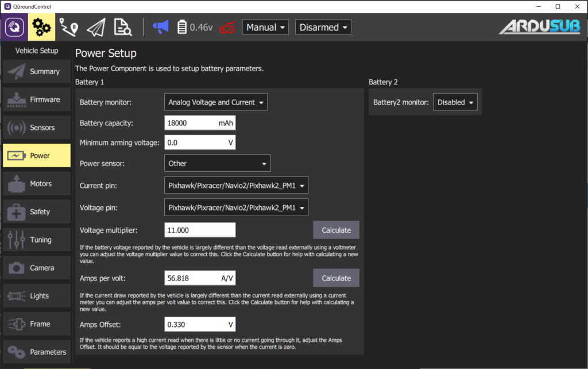588x369 pixels.
Task: Click the red disconnect indicator icon
Action: pyautogui.click(x=227, y=26)
